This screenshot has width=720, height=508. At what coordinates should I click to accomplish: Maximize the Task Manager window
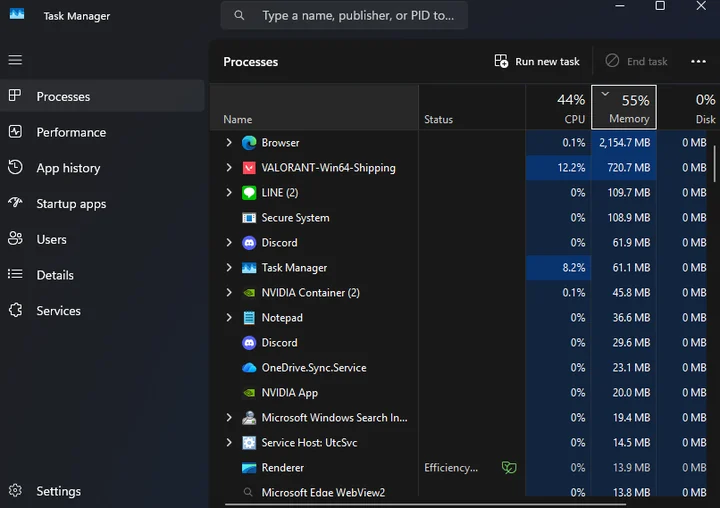660,6
